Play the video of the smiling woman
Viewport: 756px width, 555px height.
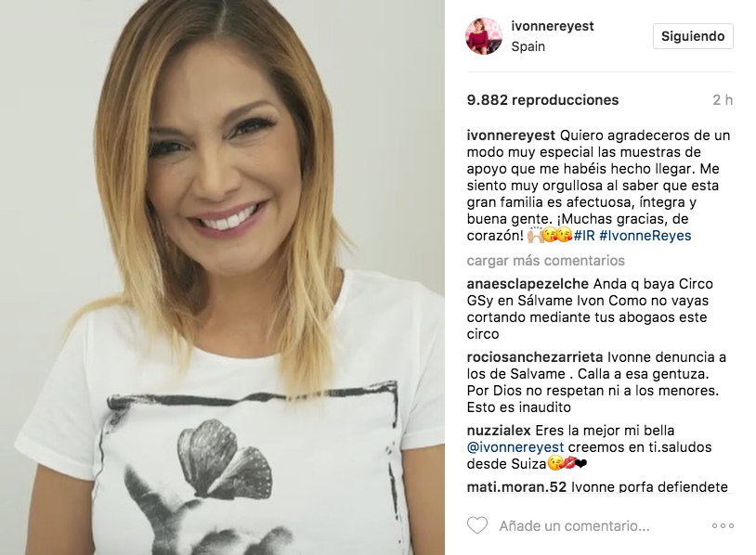click(222, 277)
